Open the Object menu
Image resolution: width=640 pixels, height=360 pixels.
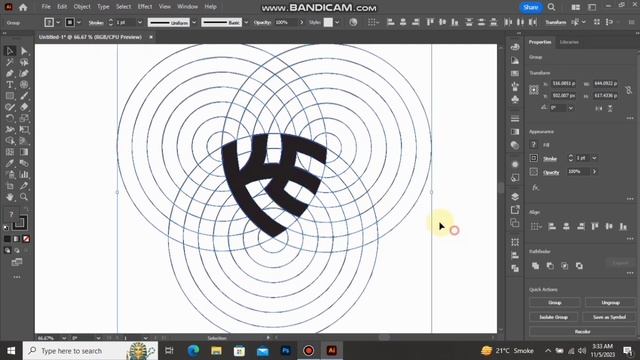coord(82,7)
